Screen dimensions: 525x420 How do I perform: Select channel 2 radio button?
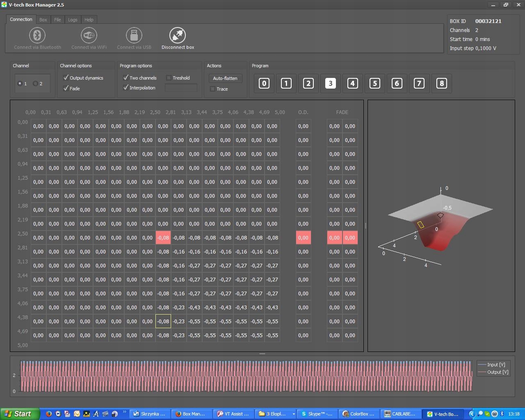(36, 84)
